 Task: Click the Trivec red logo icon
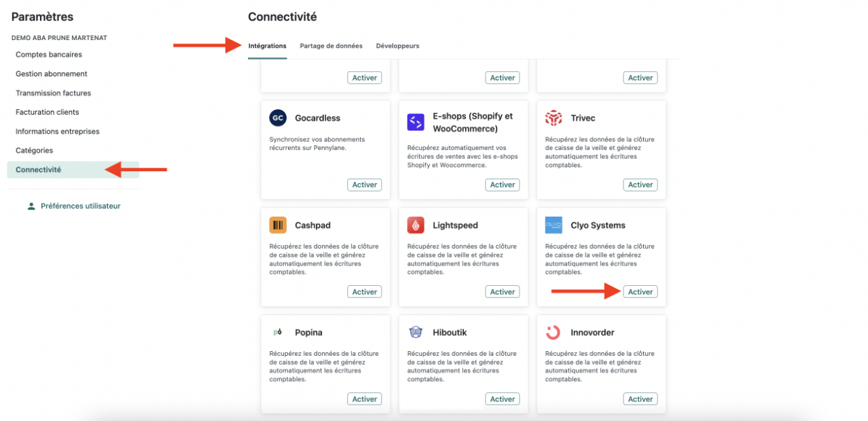tap(554, 118)
